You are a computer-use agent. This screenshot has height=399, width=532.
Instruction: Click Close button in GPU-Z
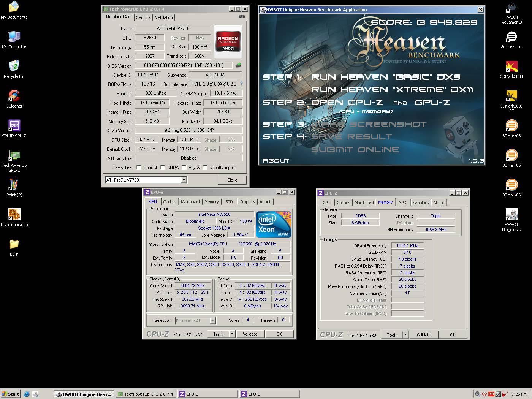click(232, 180)
